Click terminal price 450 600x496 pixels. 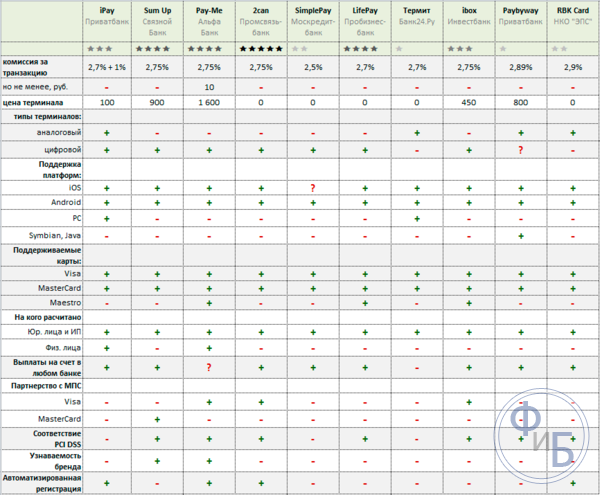point(469,103)
